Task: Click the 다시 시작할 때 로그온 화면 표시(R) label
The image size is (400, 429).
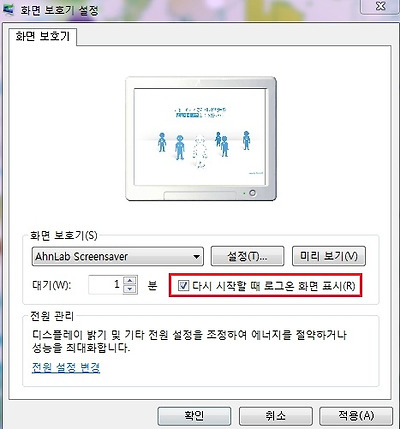Action: click(274, 286)
